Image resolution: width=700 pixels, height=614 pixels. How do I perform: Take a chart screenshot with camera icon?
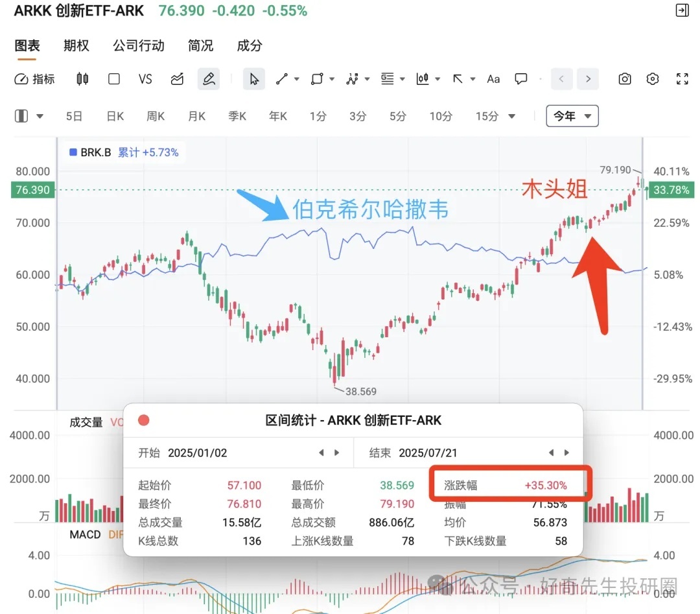click(625, 79)
